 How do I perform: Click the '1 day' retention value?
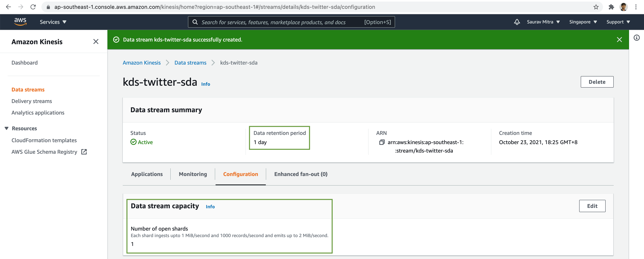260,142
